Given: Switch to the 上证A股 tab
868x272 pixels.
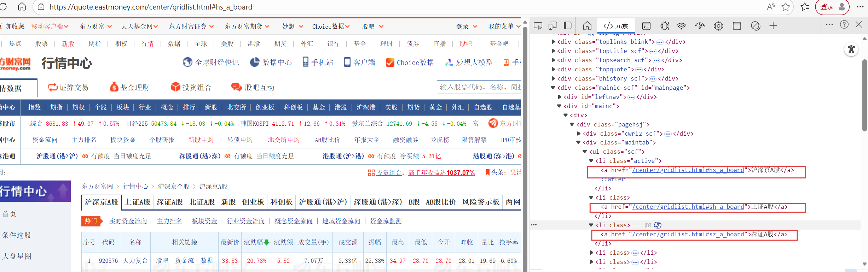Looking at the screenshot, I should click(x=138, y=202).
